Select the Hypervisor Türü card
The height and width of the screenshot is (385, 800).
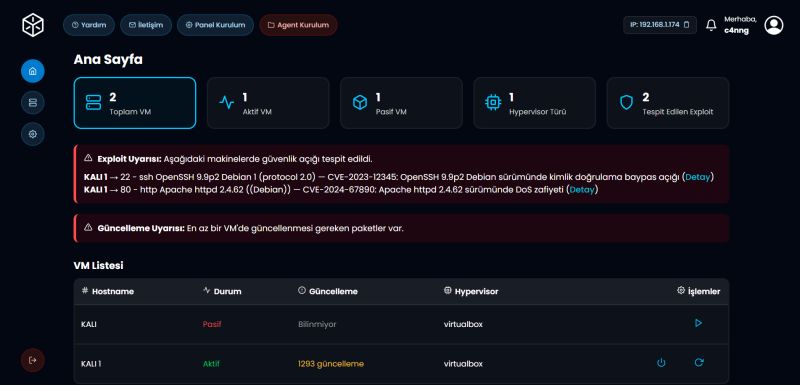click(x=534, y=103)
